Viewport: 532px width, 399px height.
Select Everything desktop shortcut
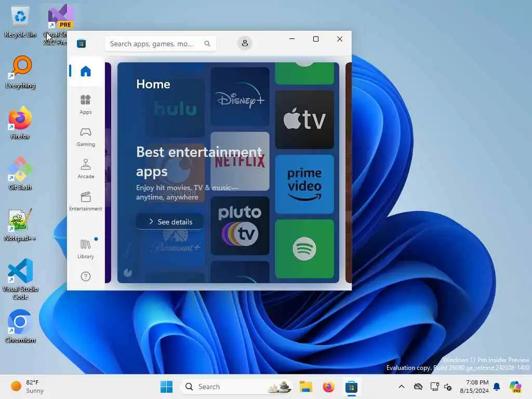pyautogui.click(x=20, y=72)
